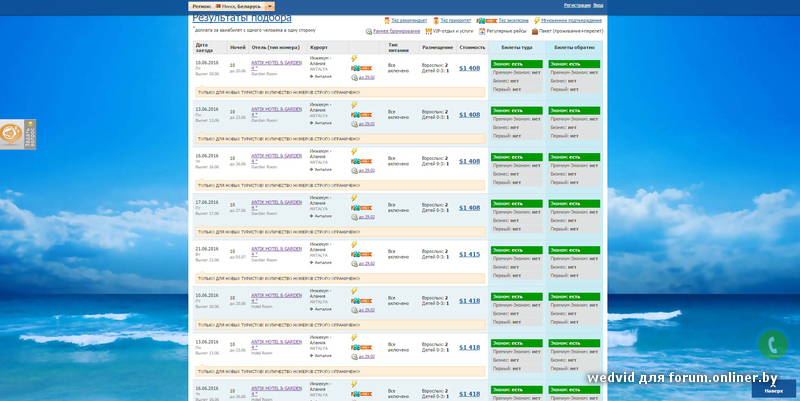Click the Тур приоритет legend icon
The width and height of the screenshot is (800, 401).
click(x=436, y=20)
